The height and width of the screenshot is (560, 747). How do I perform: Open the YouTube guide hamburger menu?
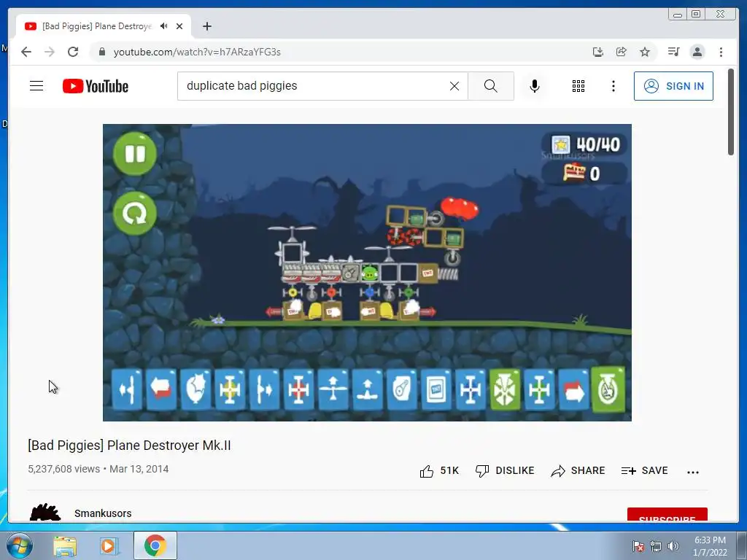(36, 86)
